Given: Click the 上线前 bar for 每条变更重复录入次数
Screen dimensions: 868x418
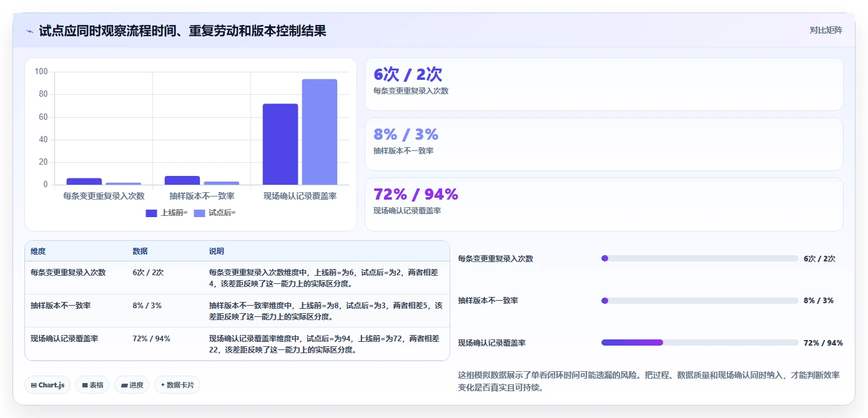Looking at the screenshot, I should coord(84,182).
